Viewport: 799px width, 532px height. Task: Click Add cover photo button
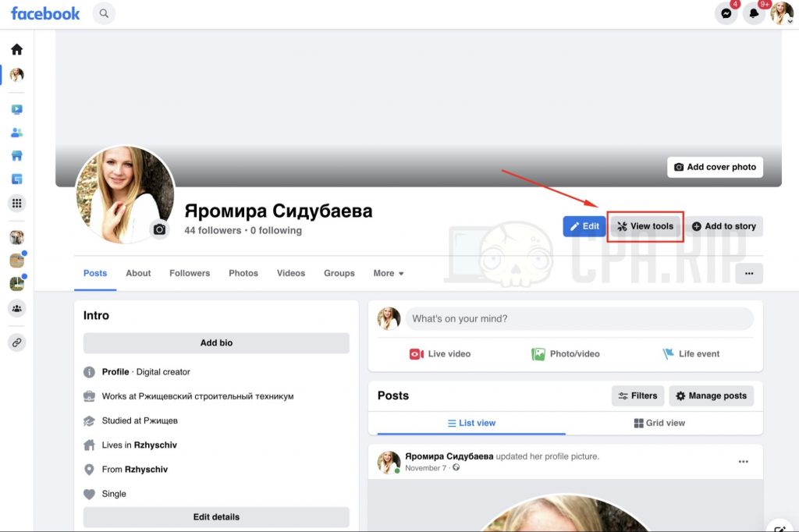coord(715,167)
